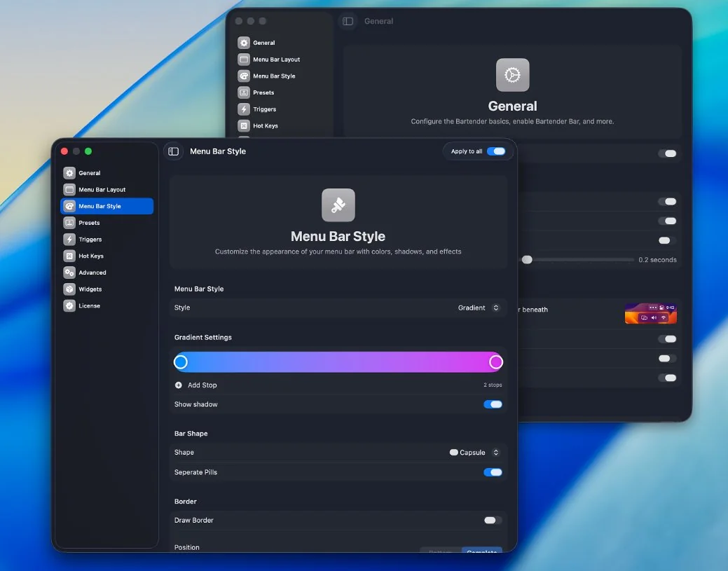Click Add Stop label
This screenshot has width=728, height=571.
click(x=202, y=385)
